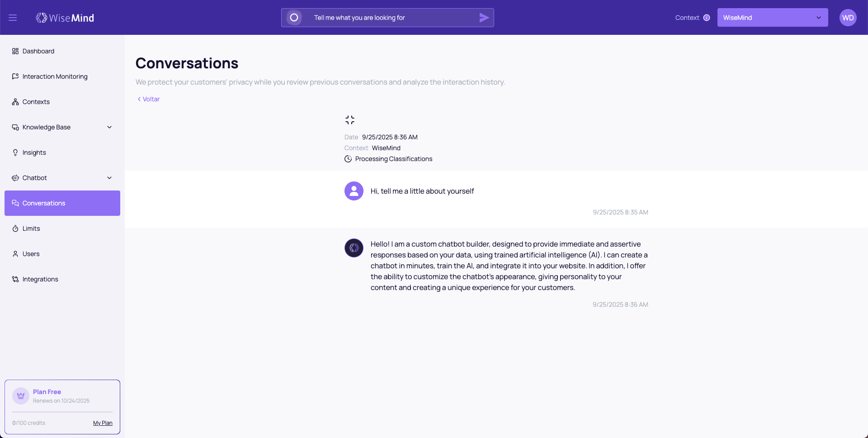
Task: Open the Integrations page
Action: tap(40, 279)
